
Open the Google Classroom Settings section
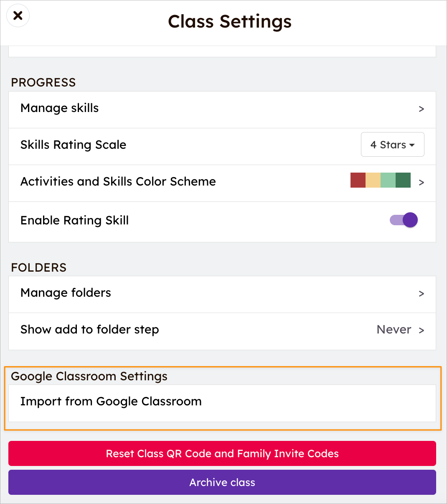click(x=89, y=377)
